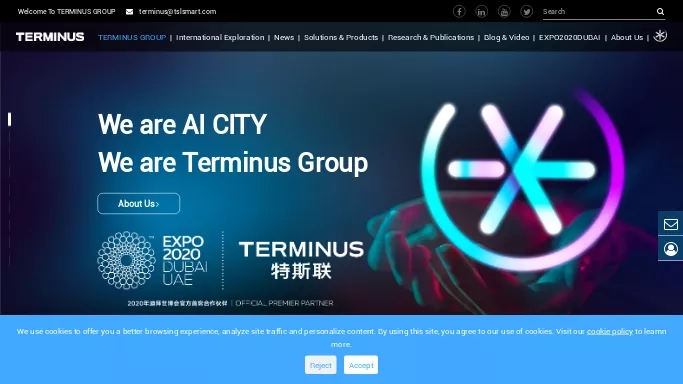Open the LinkedIn social icon
The image size is (683, 384).
(x=481, y=11)
